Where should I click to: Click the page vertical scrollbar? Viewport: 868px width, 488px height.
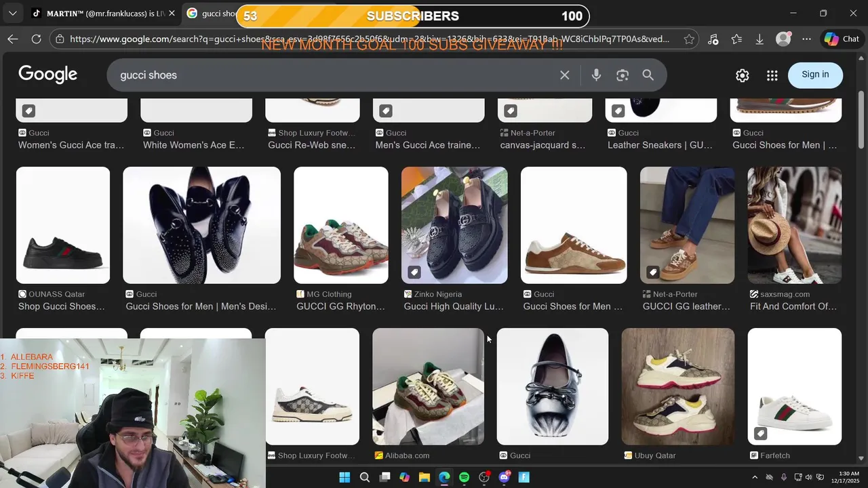861,119
